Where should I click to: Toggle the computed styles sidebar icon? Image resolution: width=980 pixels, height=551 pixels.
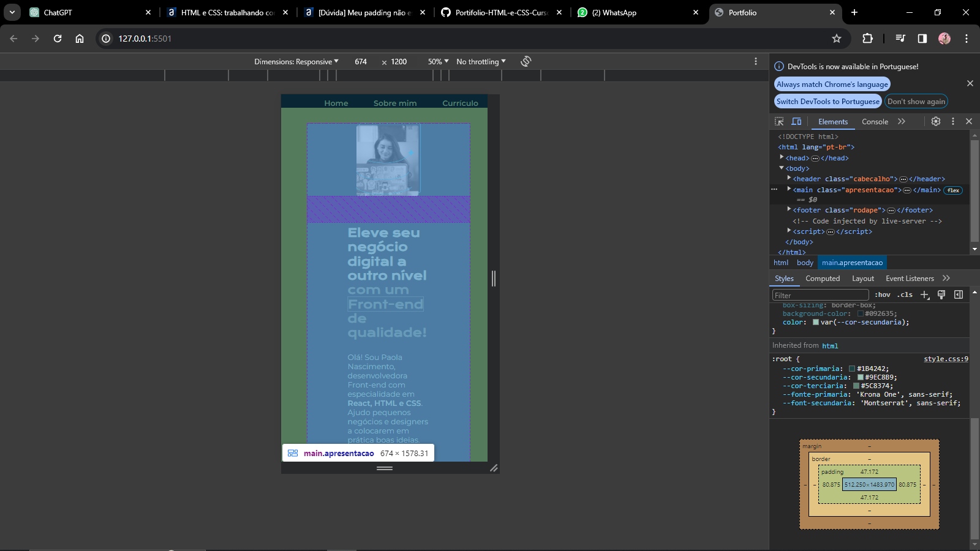point(959,294)
